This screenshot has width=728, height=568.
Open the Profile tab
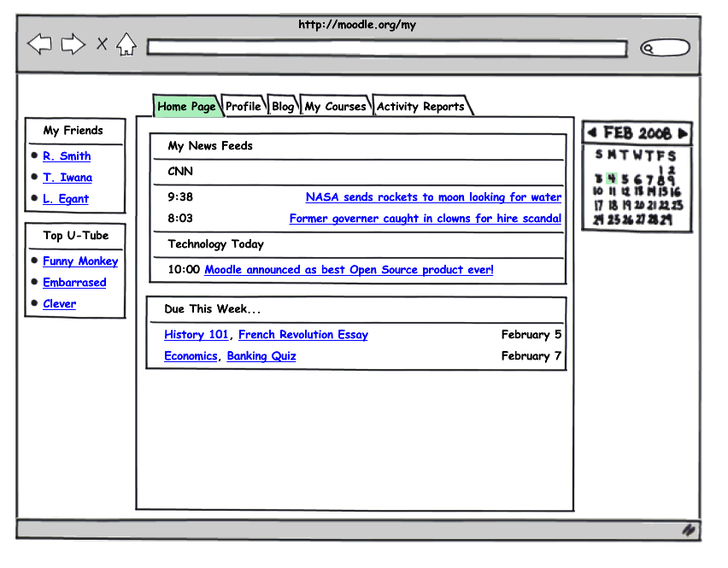(244, 106)
